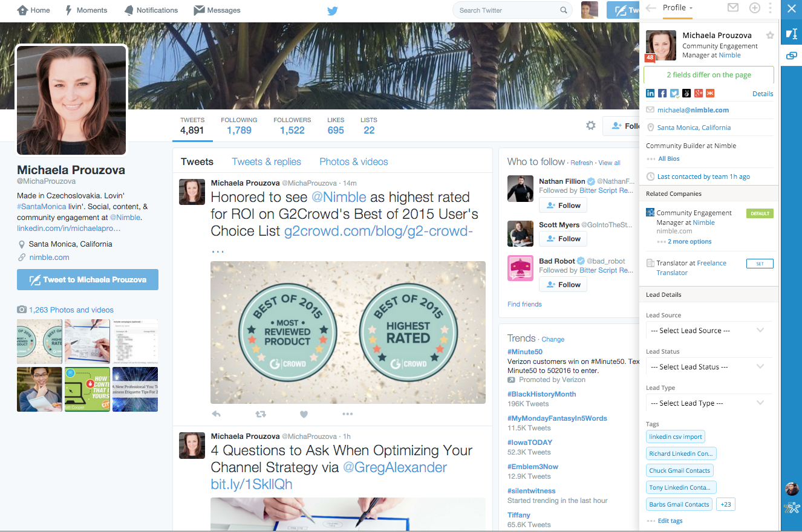Click the user avatar in blue sidebar
The width and height of the screenshot is (802, 532).
click(791, 489)
